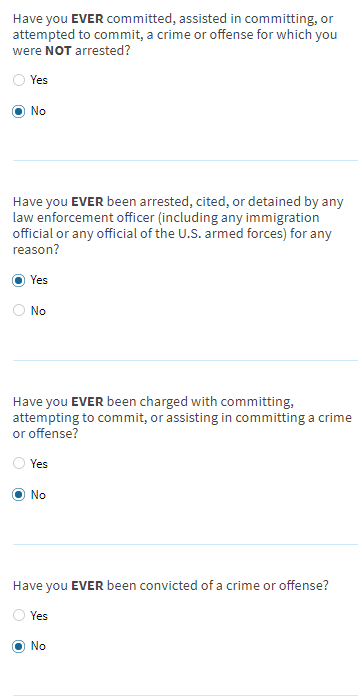Click the question text about being convicted
Image resolution: width=362 pixels, height=697 pixels.
170,585
